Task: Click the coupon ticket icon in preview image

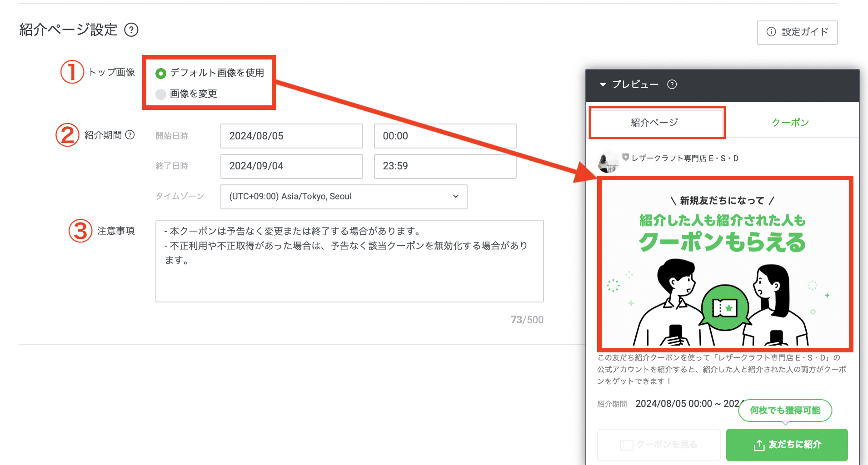Action: (725, 308)
